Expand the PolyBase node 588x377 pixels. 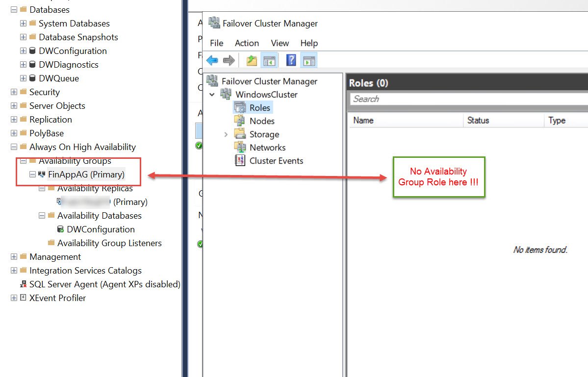(14, 133)
